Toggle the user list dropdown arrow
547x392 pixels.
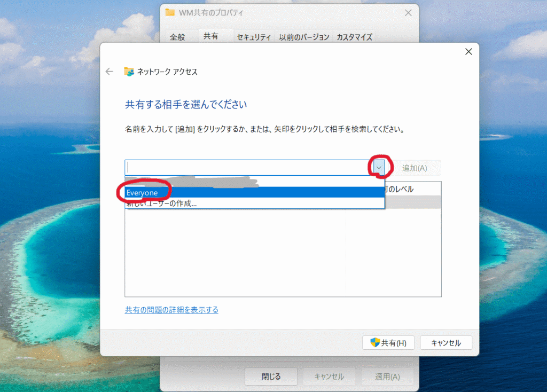[379, 168]
